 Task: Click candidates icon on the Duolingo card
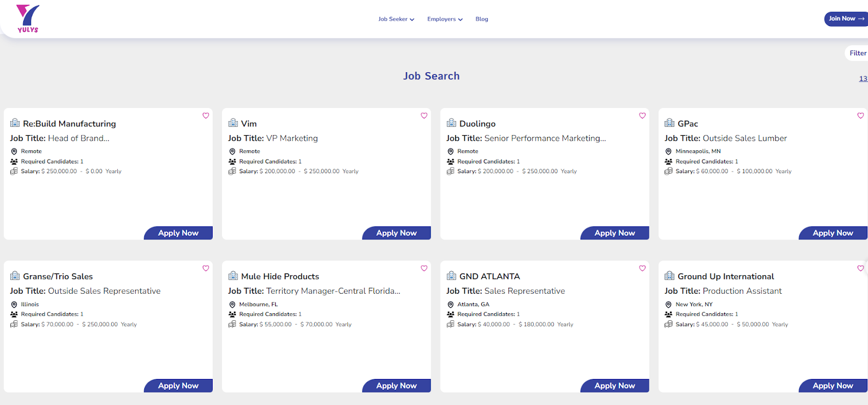450,162
